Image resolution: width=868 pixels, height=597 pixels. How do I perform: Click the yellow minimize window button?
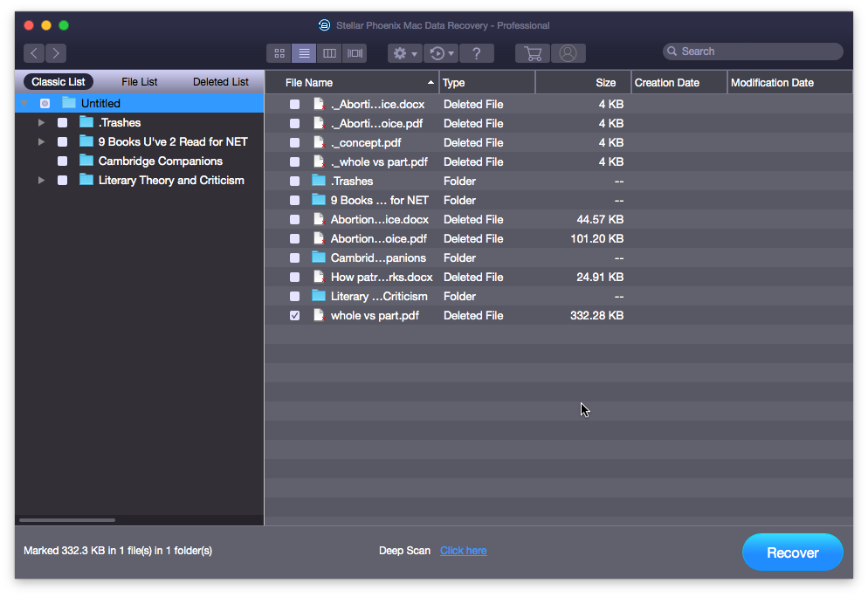[46, 25]
